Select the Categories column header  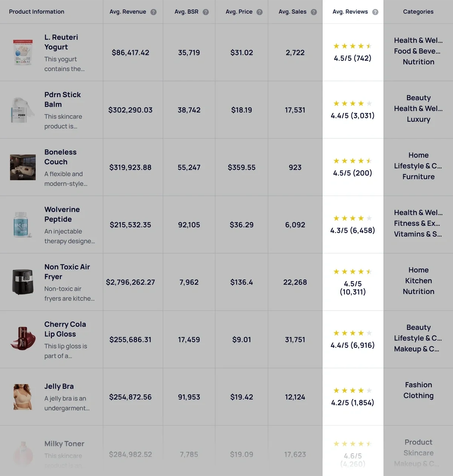click(x=418, y=12)
